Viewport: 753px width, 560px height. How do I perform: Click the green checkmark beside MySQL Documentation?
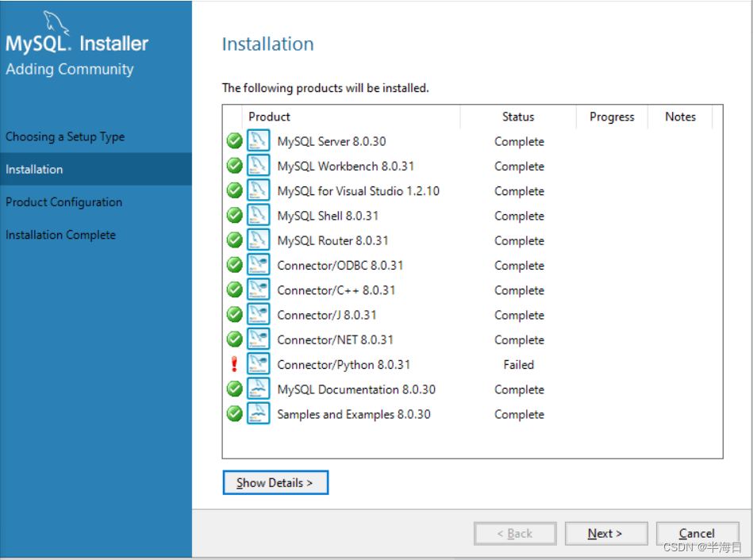tap(234, 389)
